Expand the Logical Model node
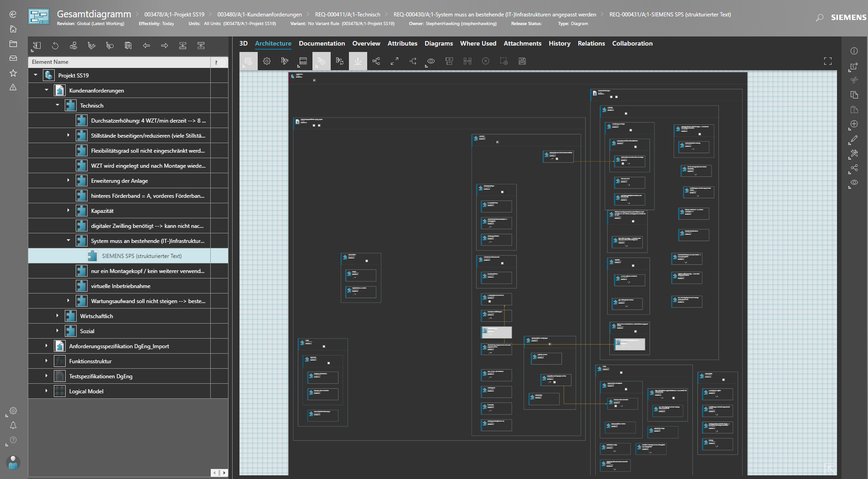This screenshot has height=479, width=868. pyautogui.click(x=47, y=391)
